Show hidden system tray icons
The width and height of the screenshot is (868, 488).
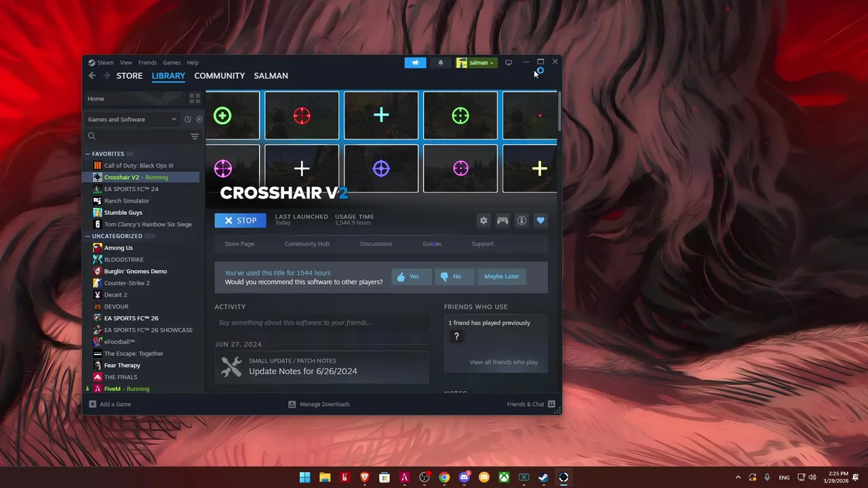(x=738, y=477)
